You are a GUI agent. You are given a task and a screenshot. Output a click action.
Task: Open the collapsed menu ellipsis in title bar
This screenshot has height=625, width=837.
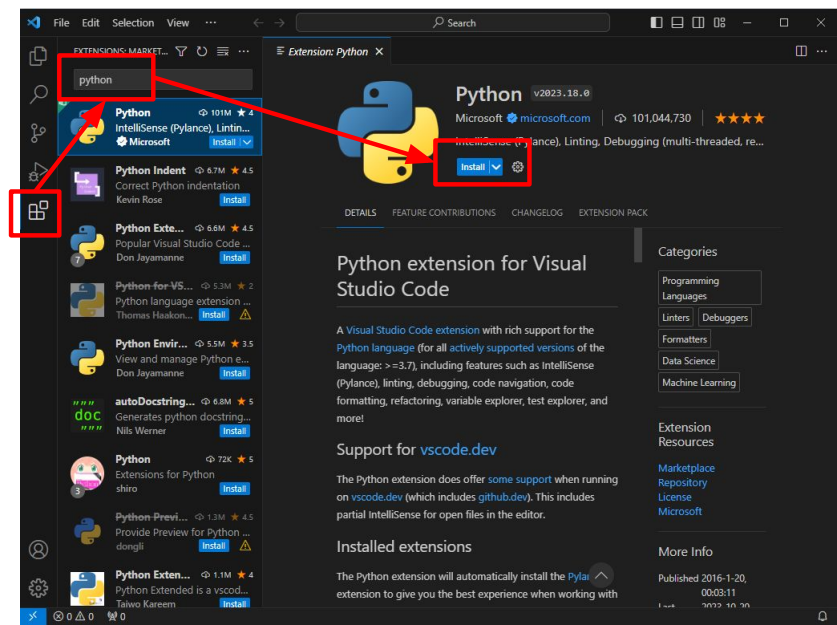(x=211, y=22)
